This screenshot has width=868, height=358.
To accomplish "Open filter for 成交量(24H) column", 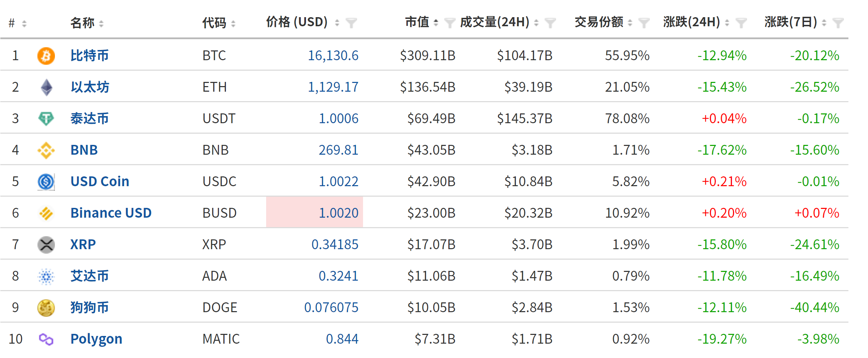I will 550,23.
